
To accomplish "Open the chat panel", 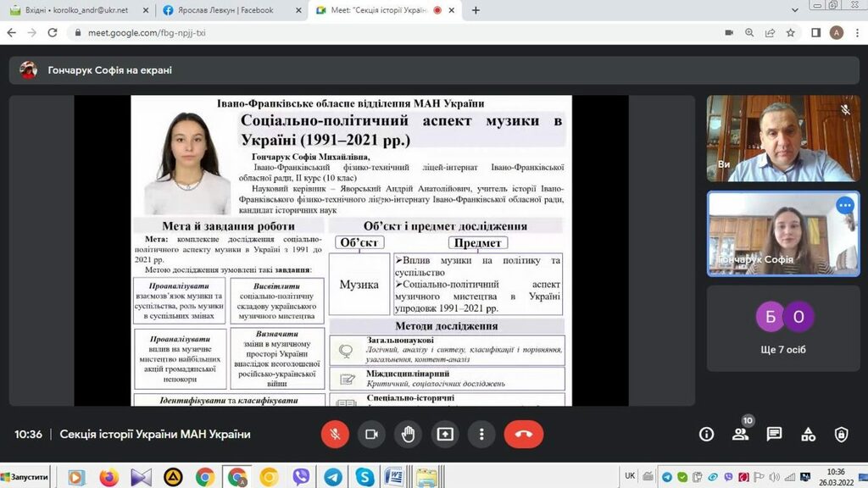I will click(x=774, y=434).
